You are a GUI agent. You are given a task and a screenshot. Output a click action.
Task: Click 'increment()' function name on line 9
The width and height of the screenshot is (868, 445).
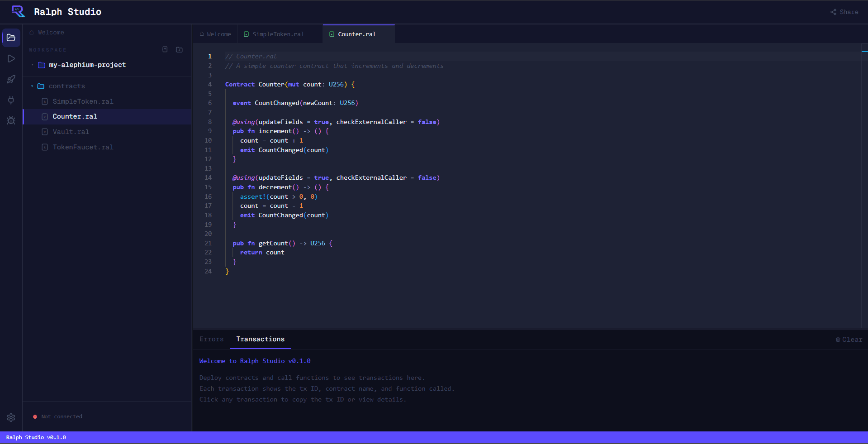pyautogui.click(x=279, y=131)
